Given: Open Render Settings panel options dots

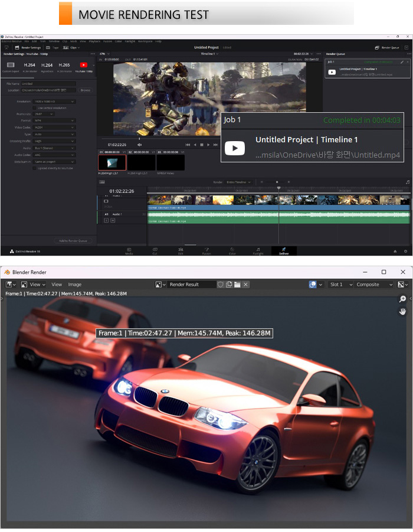Looking at the screenshot, I should [x=93, y=54].
